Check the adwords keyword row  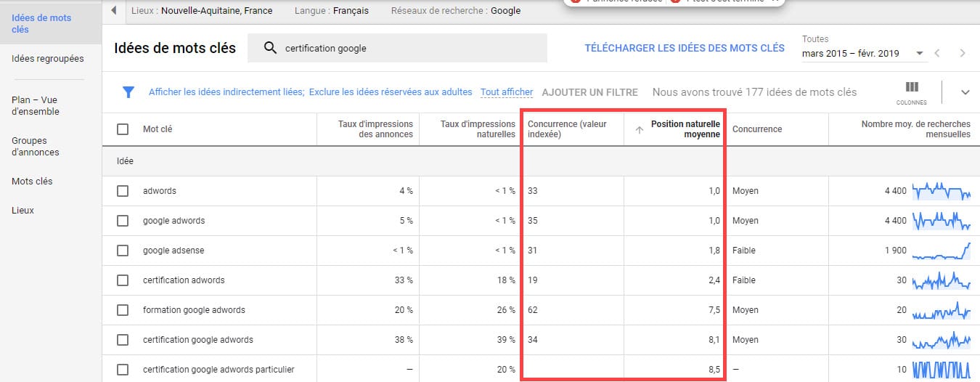click(123, 191)
